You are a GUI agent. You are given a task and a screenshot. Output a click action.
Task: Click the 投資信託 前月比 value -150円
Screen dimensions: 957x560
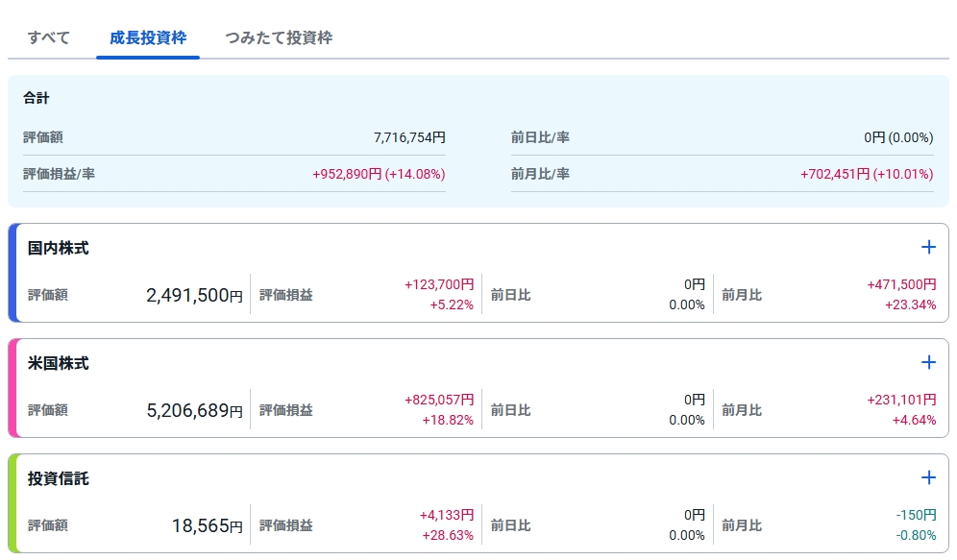(916, 515)
